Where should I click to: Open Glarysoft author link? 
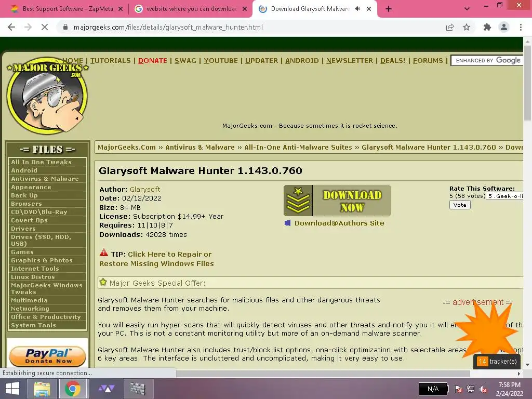144,189
